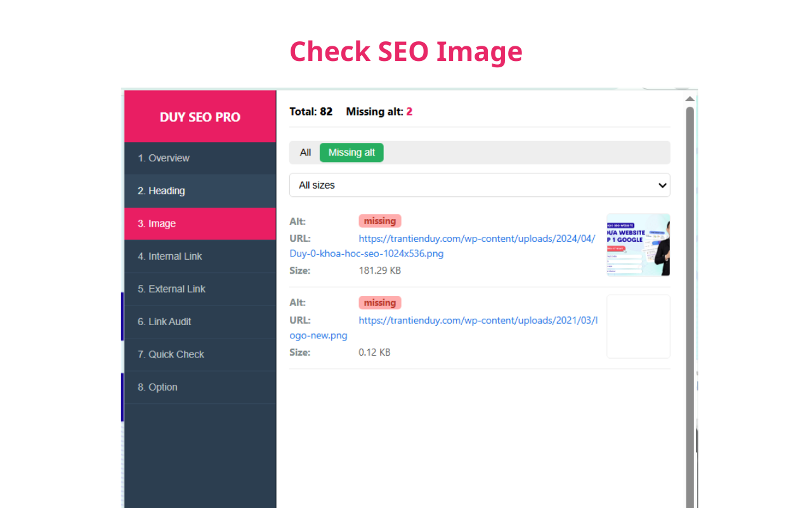Open the logo-new.png URL link
The image size is (812, 508).
478,320
